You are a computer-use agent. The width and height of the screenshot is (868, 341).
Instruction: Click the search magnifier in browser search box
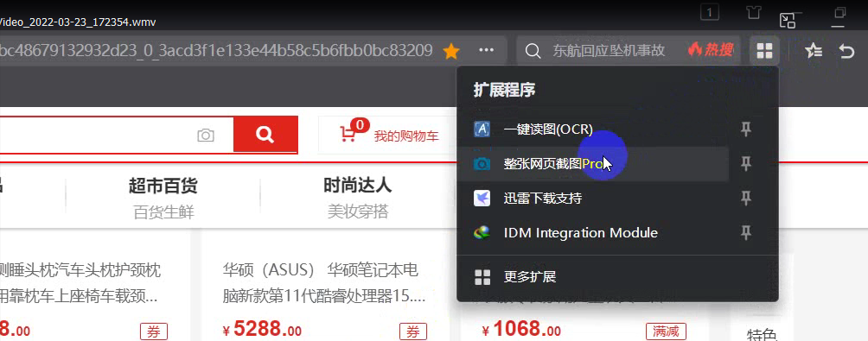(x=533, y=52)
